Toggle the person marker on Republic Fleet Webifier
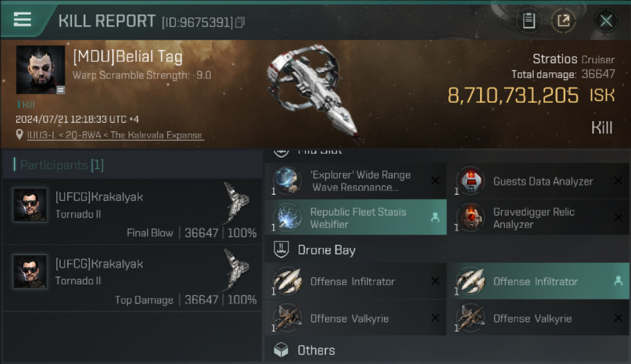This screenshot has width=631, height=364. tap(435, 218)
